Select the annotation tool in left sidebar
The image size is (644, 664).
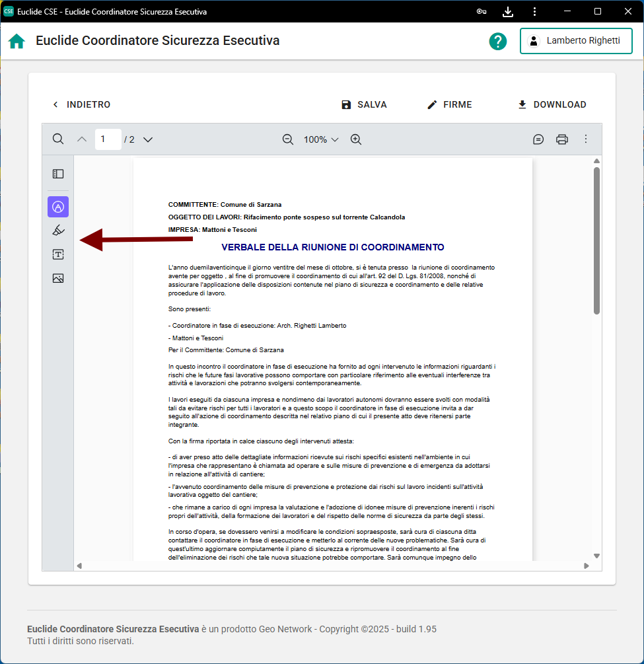point(58,207)
